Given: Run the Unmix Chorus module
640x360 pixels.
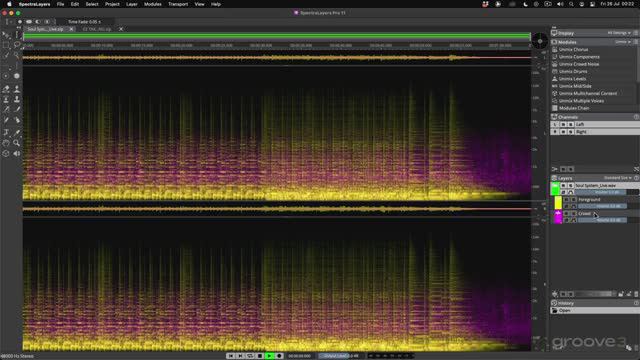Looking at the screenshot, I should click(x=573, y=49).
